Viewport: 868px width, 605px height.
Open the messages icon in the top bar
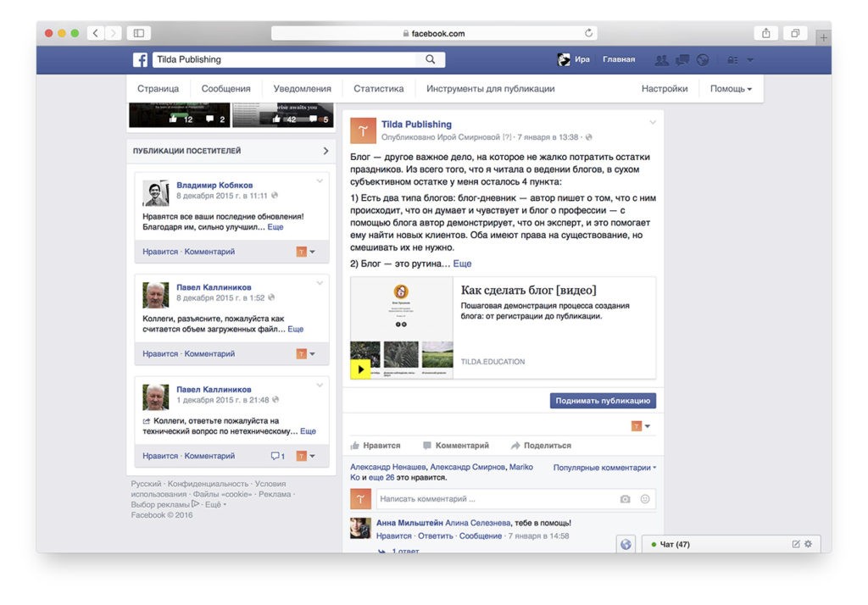pyautogui.click(x=682, y=60)
